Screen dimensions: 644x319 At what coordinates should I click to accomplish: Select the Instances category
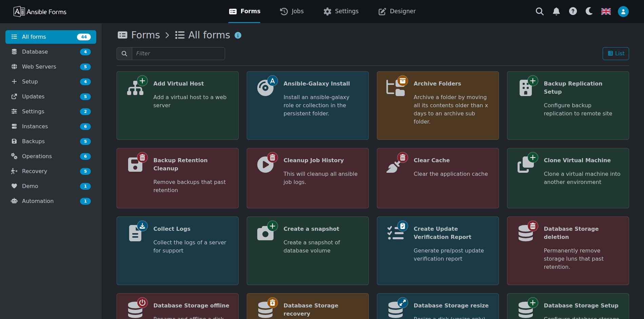point(51,127)
